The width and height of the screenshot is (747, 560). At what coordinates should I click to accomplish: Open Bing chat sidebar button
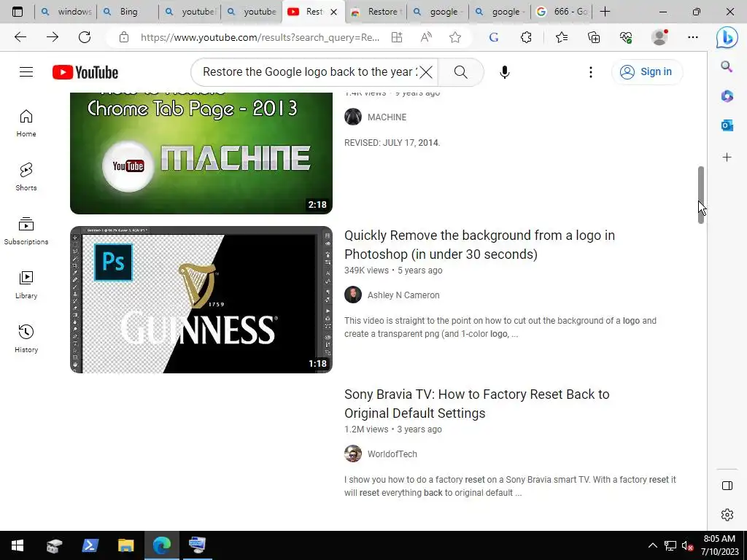point(727,38)
